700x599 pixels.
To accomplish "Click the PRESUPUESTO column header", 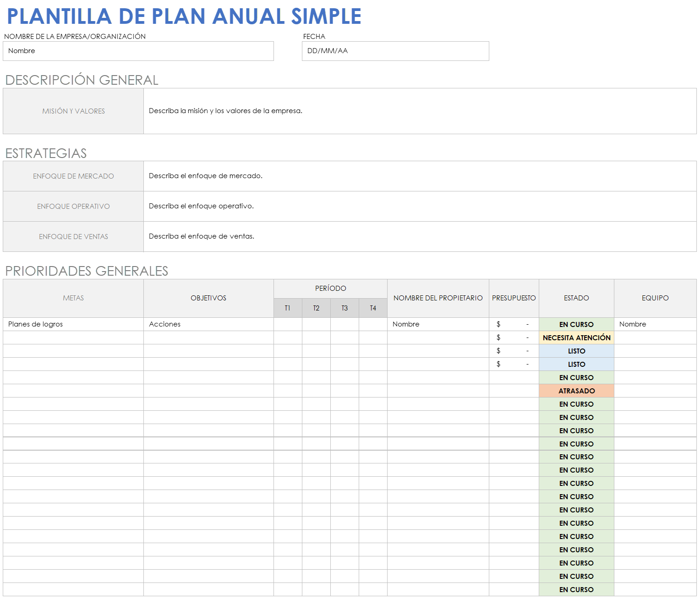I will 514,298.
